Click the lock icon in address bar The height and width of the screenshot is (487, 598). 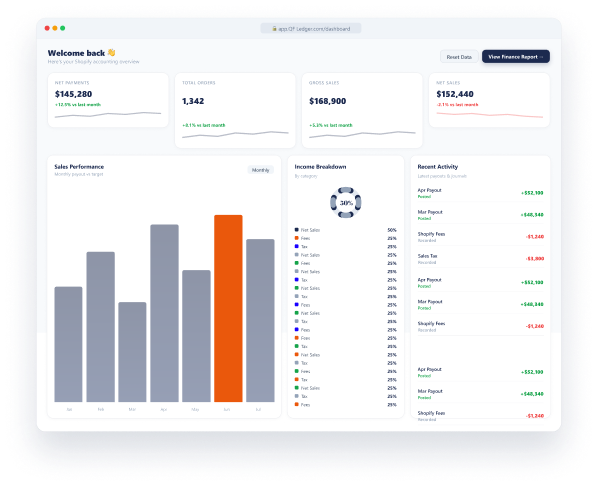point(274,29)
